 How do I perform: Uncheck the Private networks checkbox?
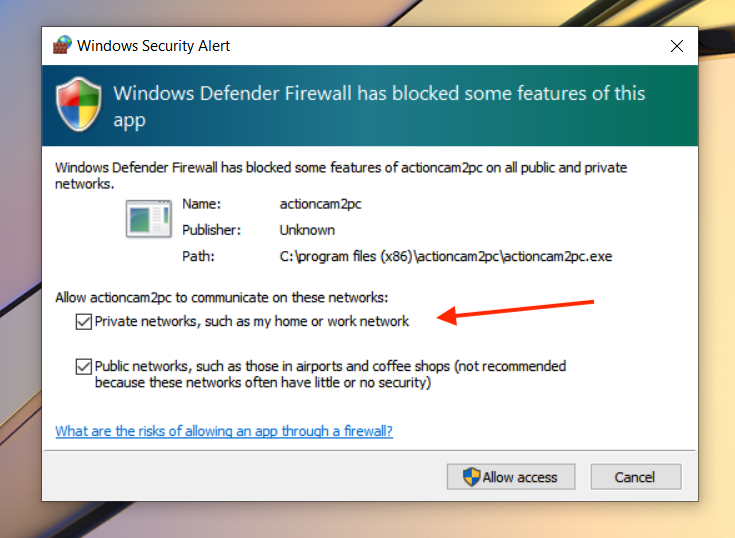pos(83,322)
